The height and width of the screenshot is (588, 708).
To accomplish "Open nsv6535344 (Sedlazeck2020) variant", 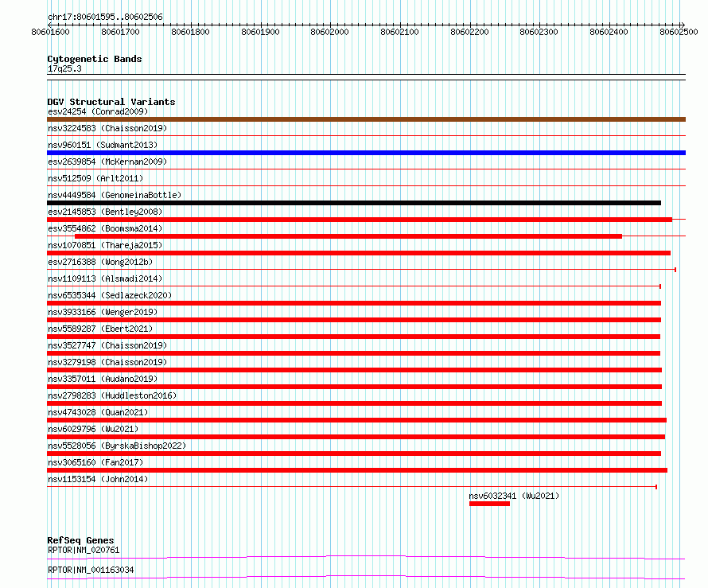I will click(x=110, y=295).
